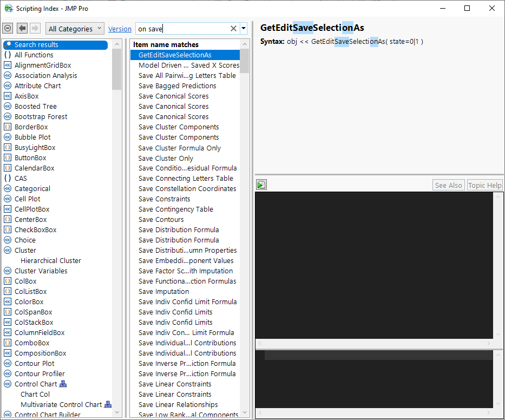This screenshot has height=420, width=505.
Task: Clear the search text with the X icon
Action: 233,29
